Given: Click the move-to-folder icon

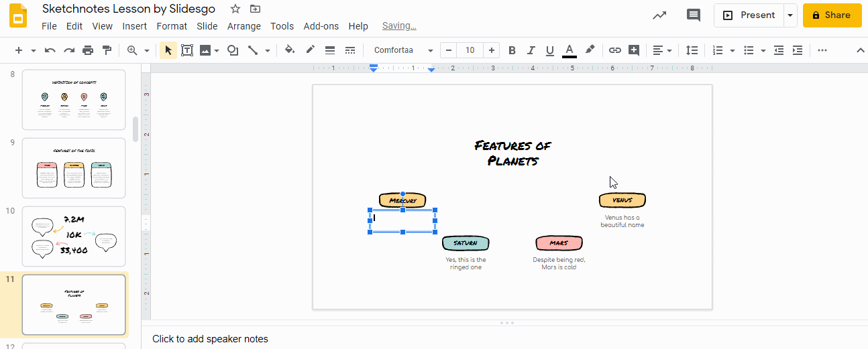Looking at the screenshot, I should tap(255, 9).
